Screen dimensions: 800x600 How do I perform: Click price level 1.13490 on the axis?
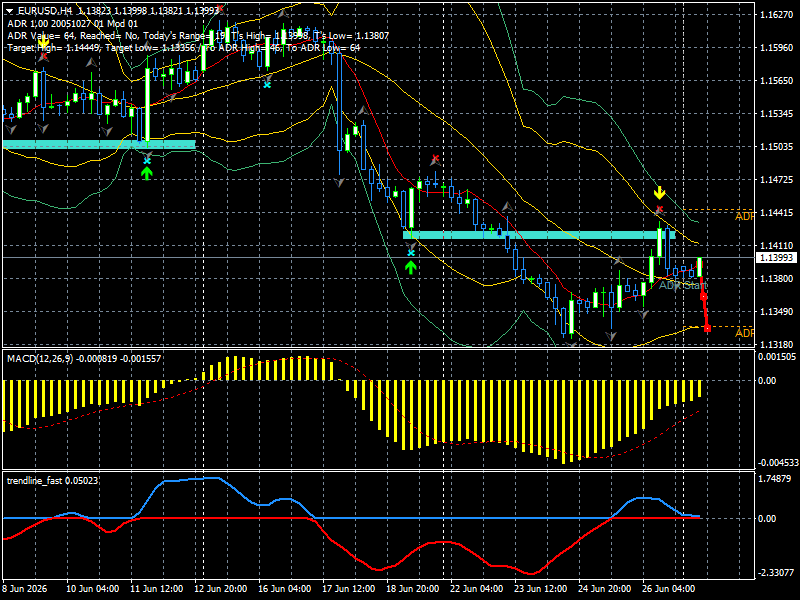[777, 311]
